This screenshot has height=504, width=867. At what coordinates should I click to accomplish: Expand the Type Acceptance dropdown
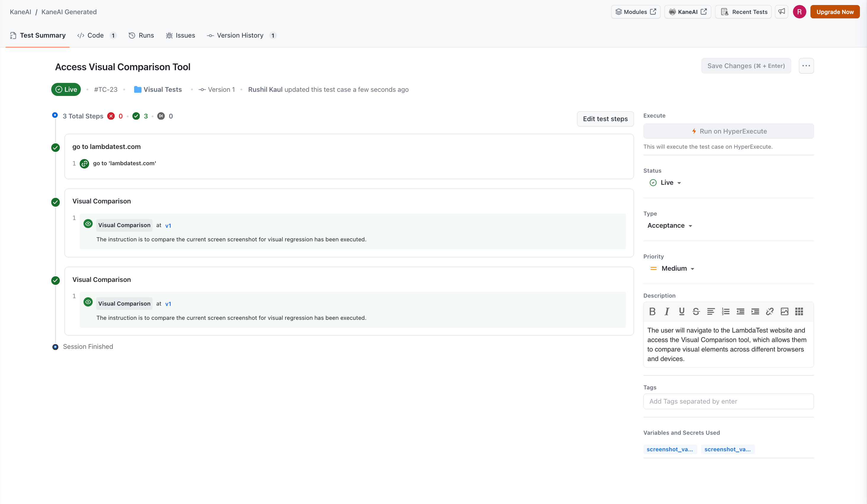pos(669,226)
